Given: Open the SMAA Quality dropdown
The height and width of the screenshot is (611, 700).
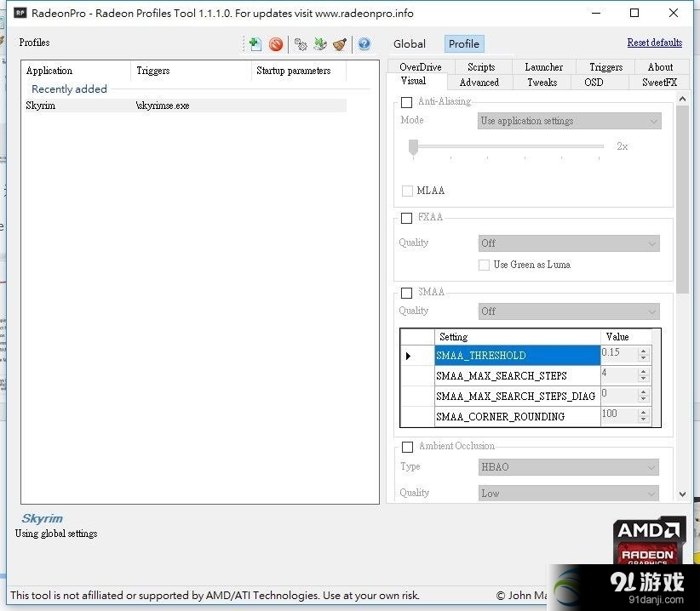Looking at the screenshot, I should [x=569, y=311].
